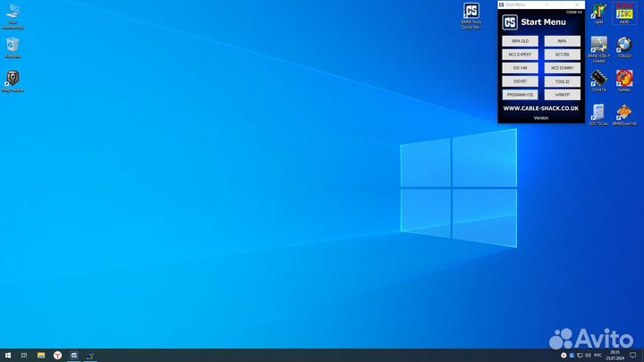Switch the РУС input language indicator
The image size is (644, 362).
[597, 356]
